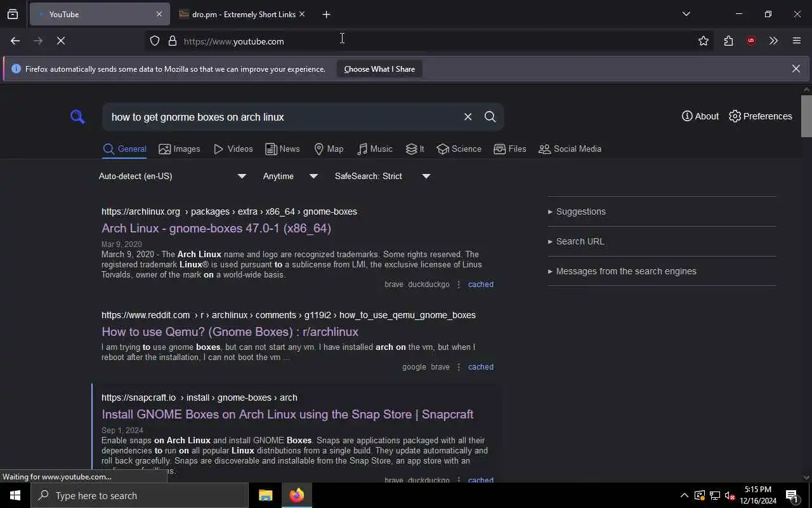Expand the Suggestions section

click(x=577, y=211)
